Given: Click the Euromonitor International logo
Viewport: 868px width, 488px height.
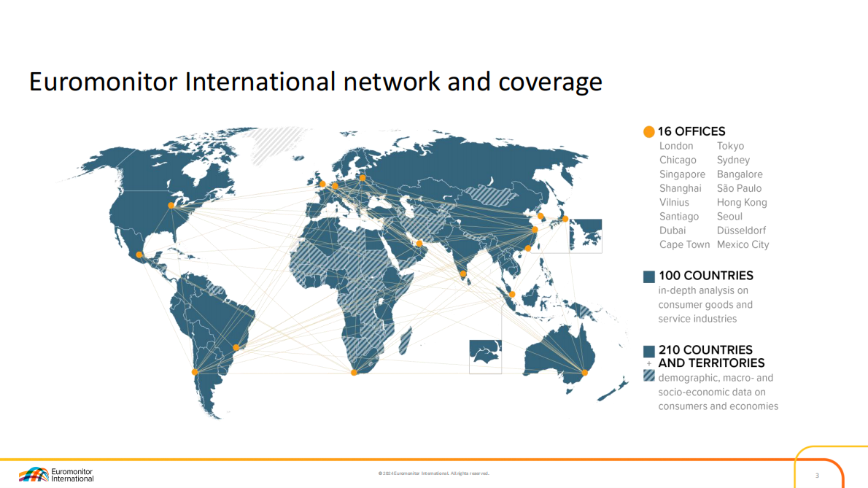Looking at the screenshot, I should coord(56,475).
